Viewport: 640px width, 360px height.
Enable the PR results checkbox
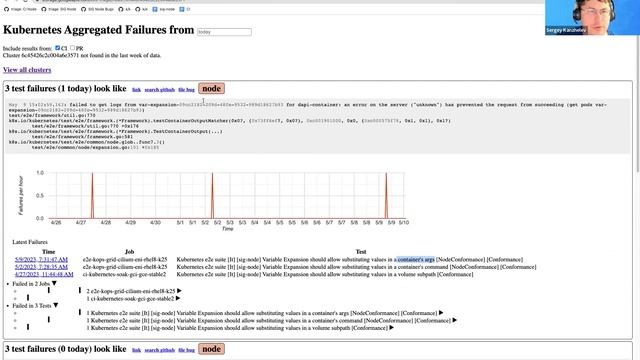pyautogui.click(x=72, y=48)
